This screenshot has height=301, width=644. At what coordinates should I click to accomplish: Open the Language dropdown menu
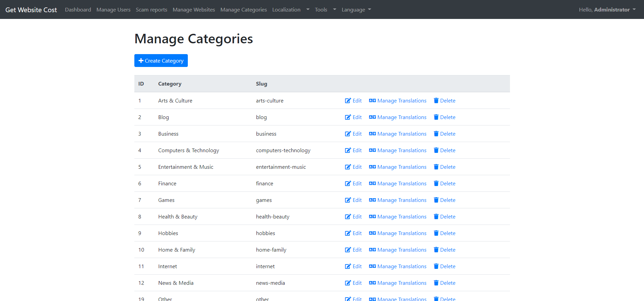(356, 9)
